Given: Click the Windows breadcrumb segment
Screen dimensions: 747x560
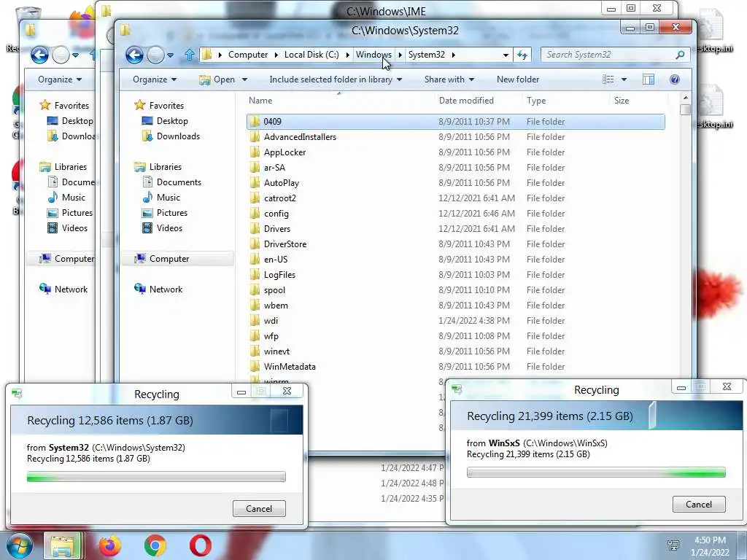Looking at the screenshot, I should (373, 55).
